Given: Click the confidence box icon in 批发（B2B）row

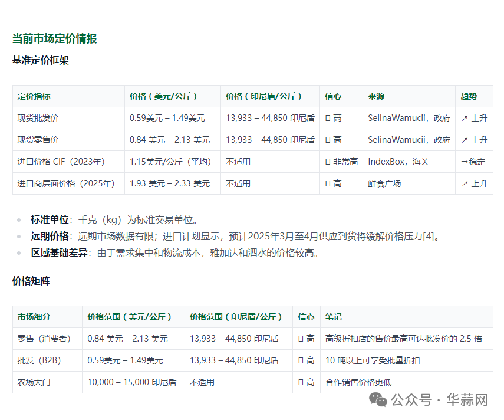Looking at the screenshot, I should point(301,360).
